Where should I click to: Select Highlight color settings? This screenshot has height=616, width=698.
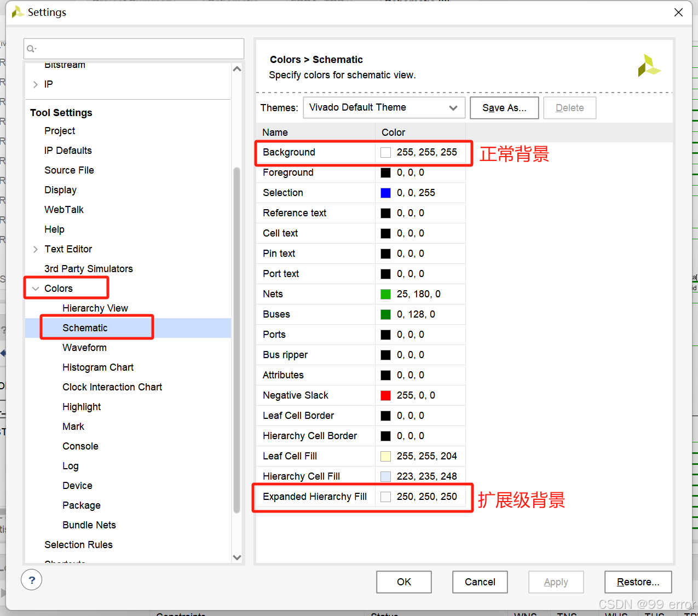(82, 407)
